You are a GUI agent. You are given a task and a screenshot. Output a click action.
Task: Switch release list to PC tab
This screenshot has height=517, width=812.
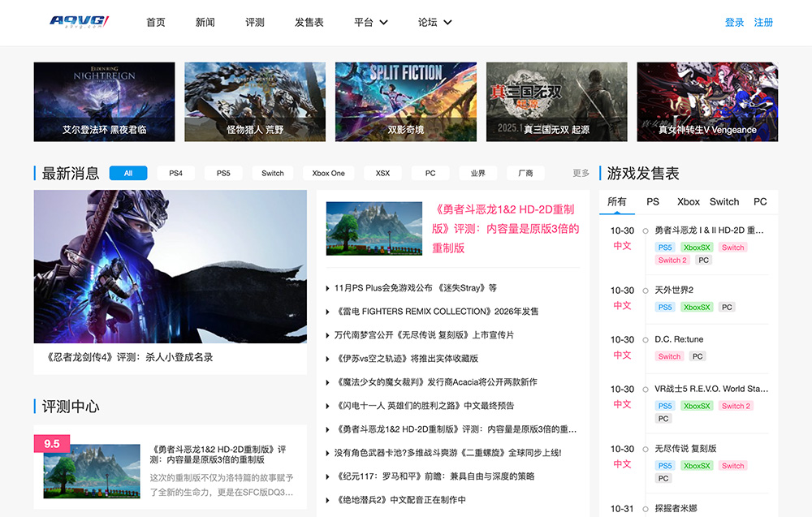point(760,201)
